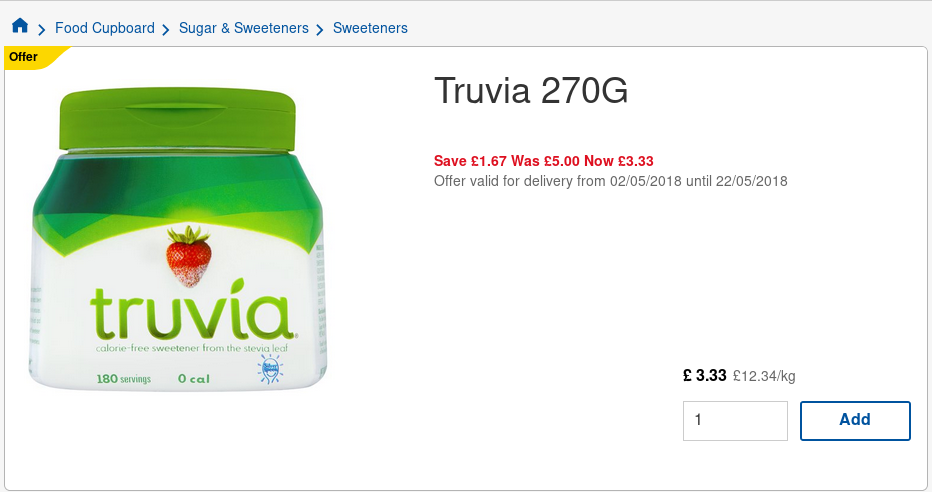This screenshot has height=492, width=932.
Task: Click the yellow Offer badge
Action: coord(30,58)
